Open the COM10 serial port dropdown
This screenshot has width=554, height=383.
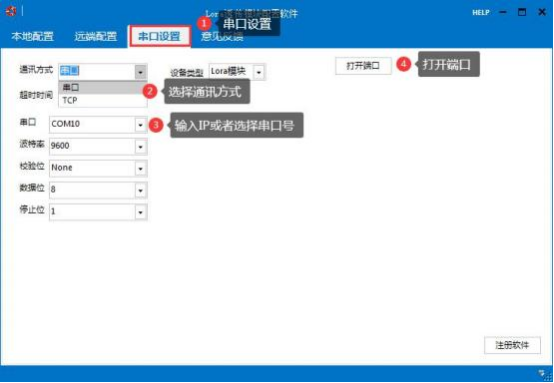pyautogui.click(x=141, y=125)
